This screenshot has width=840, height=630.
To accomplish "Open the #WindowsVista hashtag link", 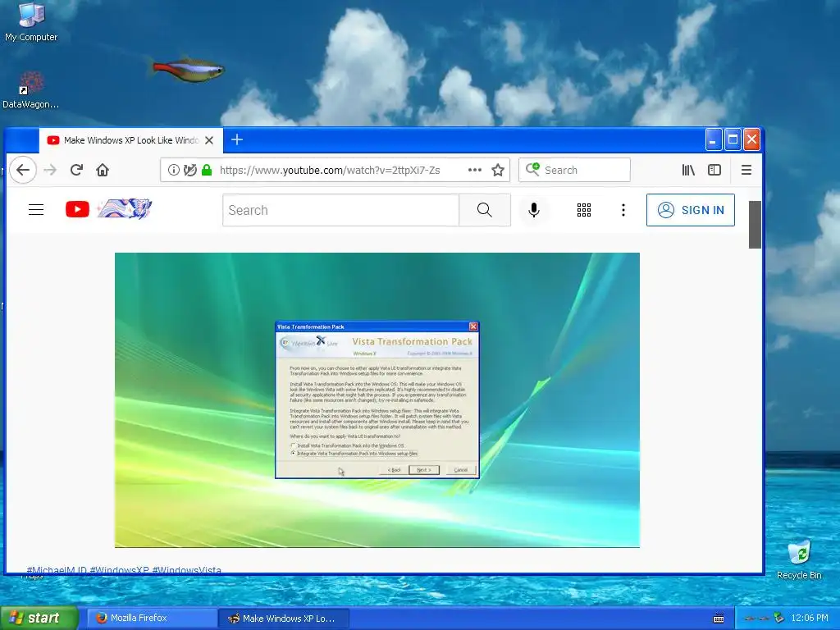I will tap(186, 569).
